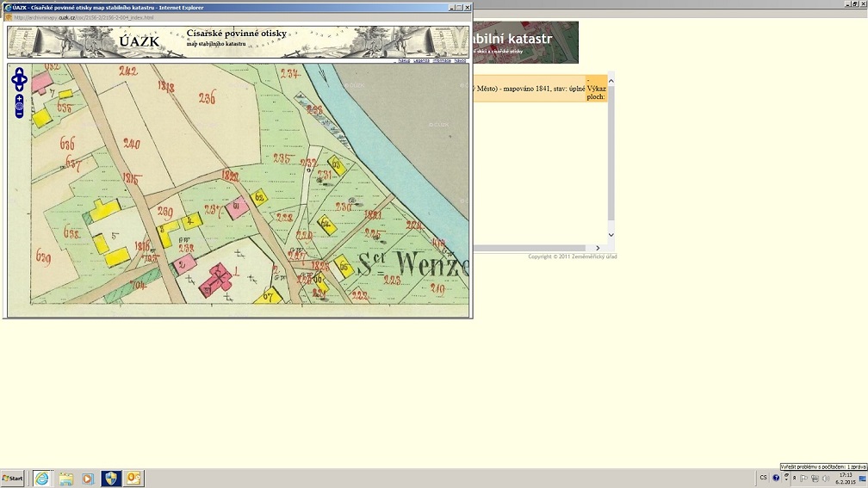Open the Nákup link above map
This screenshot has height=488, width=868.
point(404,60)
